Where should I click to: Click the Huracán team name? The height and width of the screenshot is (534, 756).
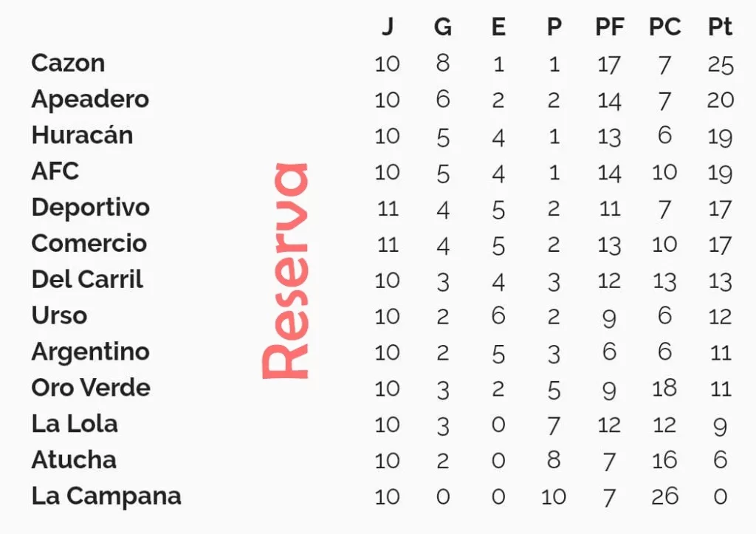[x=82, y=134]
